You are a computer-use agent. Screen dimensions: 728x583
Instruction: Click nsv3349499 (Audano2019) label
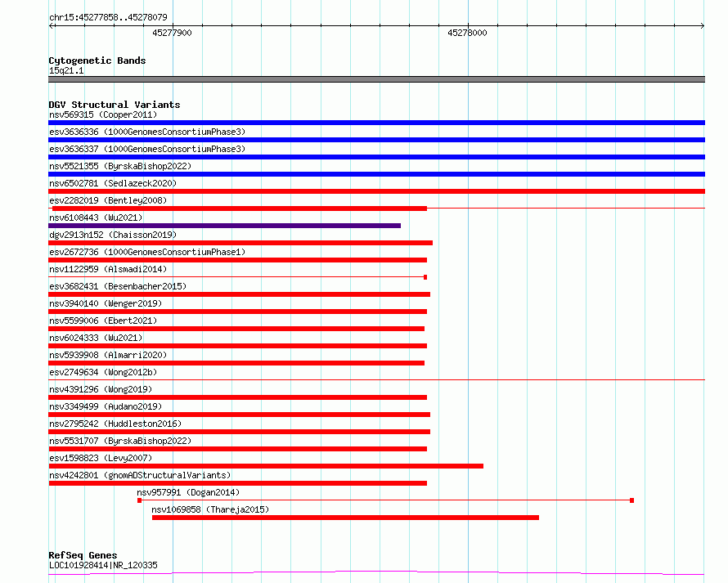point(106,406)
